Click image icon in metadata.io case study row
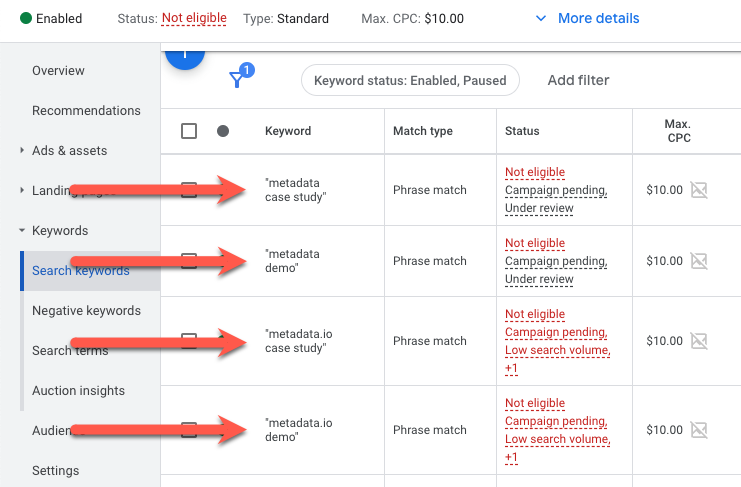 [x=699, y=341]
